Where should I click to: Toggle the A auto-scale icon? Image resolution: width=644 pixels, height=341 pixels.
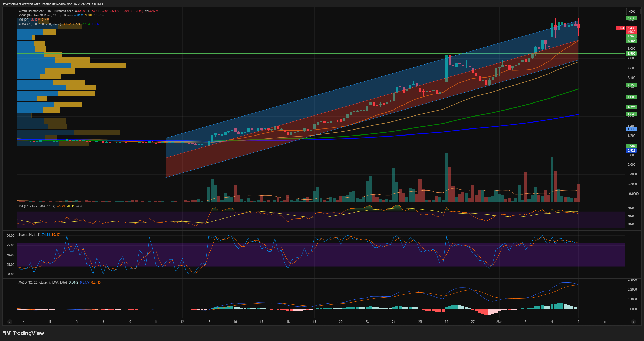(x=633, y=322)
